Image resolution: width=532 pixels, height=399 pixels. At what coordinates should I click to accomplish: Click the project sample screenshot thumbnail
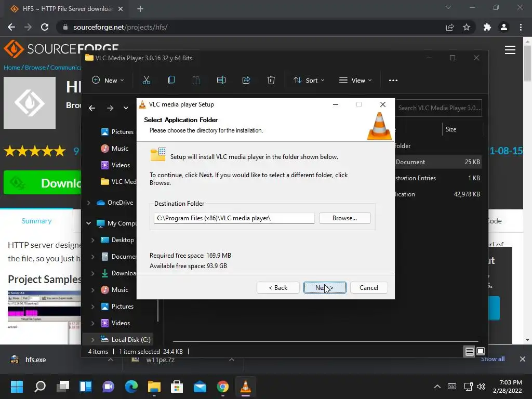pos(44,316)
